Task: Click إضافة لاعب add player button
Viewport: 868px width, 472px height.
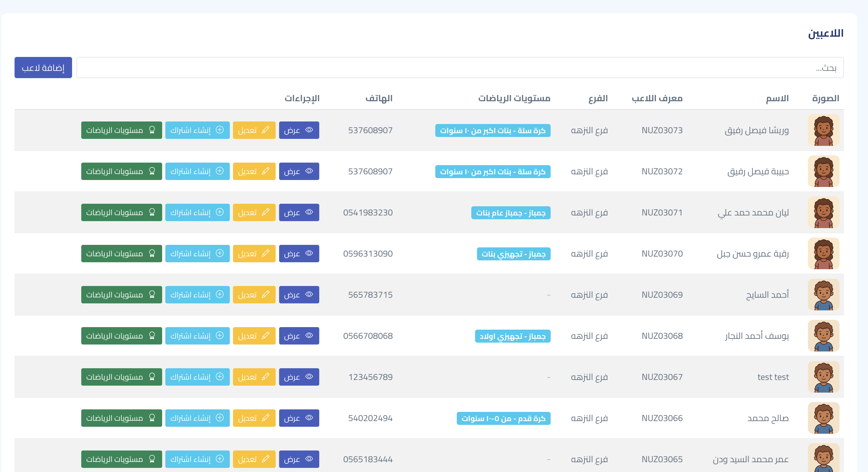Action: pyautogui.click(x=43, y=68)
